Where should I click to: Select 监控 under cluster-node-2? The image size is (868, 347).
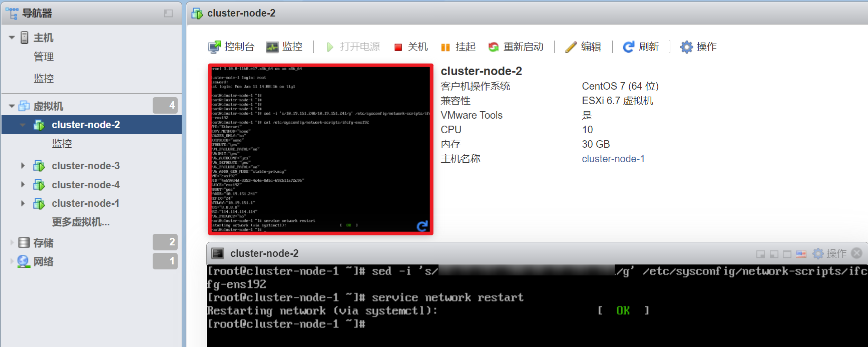click(62, 144)
